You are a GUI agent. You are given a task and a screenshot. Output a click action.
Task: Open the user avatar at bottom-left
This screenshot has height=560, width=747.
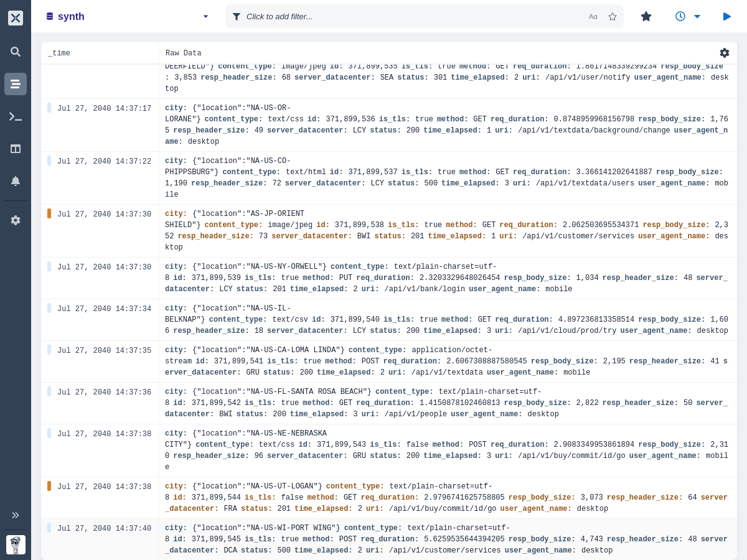tap(16, 544)
